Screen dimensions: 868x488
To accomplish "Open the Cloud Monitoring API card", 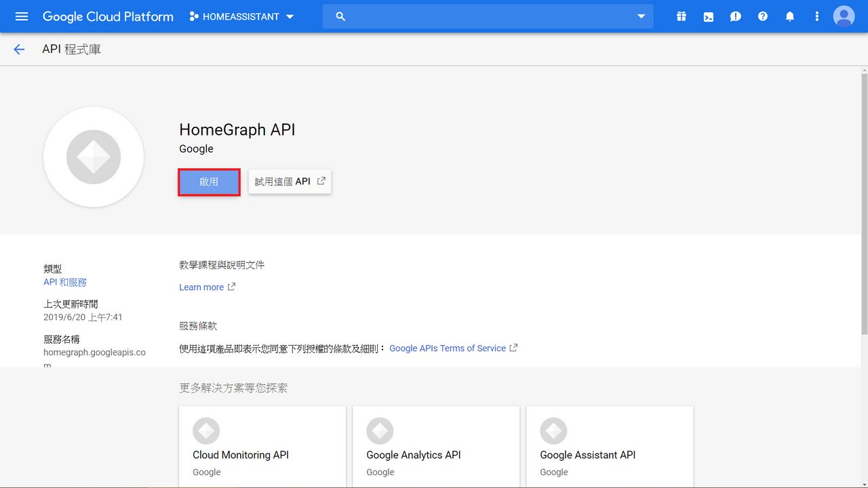I will tap(262, 447).
